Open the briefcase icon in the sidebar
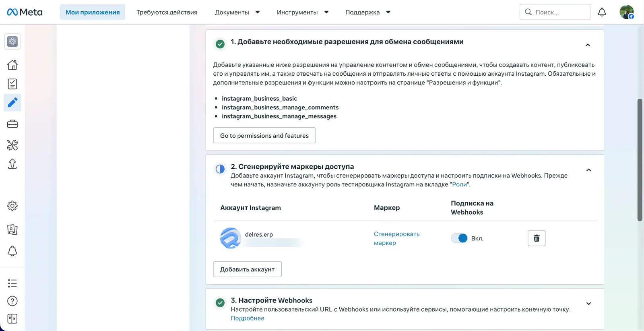Screen dimensions: 644x331 pos(12,124)
